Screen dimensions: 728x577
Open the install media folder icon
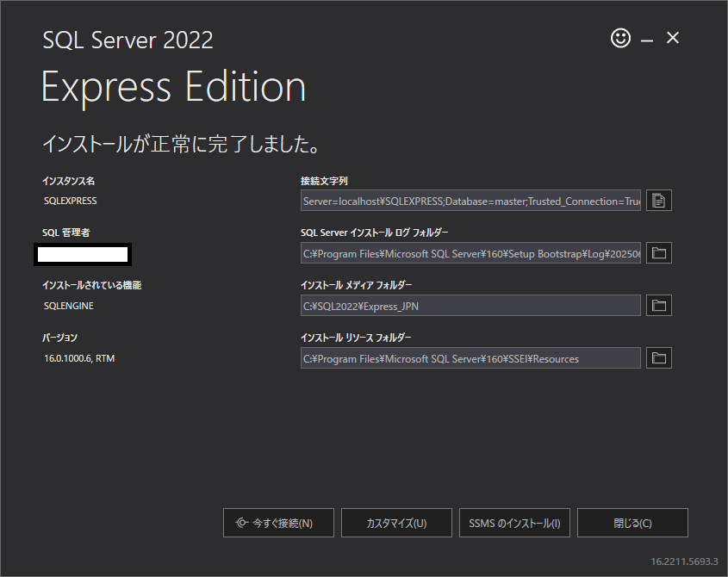(x=659, y=306)
